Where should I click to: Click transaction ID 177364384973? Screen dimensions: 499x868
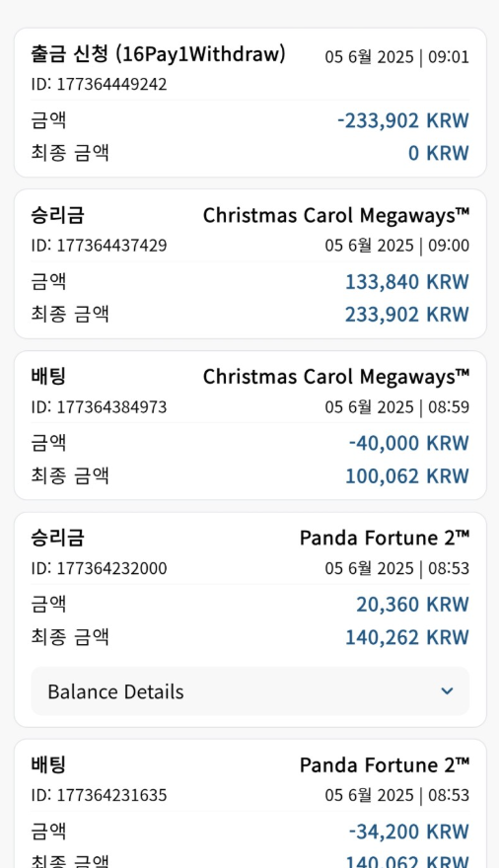(99, 406)
